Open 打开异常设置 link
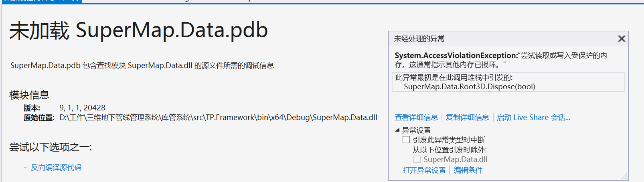This screenshot has height=182, width=644. pyautogui.click(x=424, y=170)
